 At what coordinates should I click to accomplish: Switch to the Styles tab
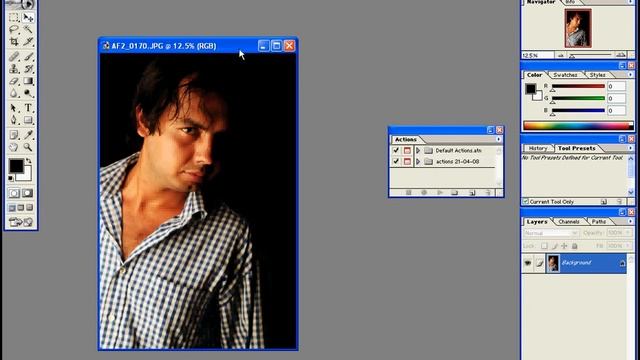coord(597,75)
